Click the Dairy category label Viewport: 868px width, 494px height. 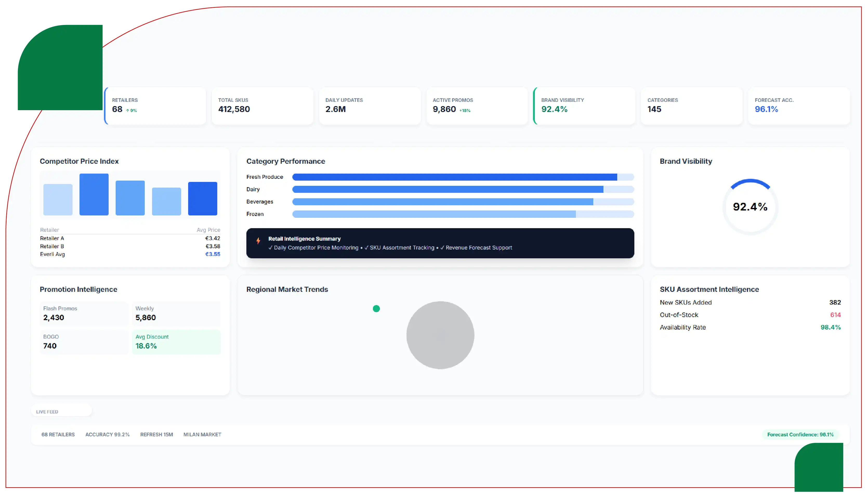click(253, 189)
